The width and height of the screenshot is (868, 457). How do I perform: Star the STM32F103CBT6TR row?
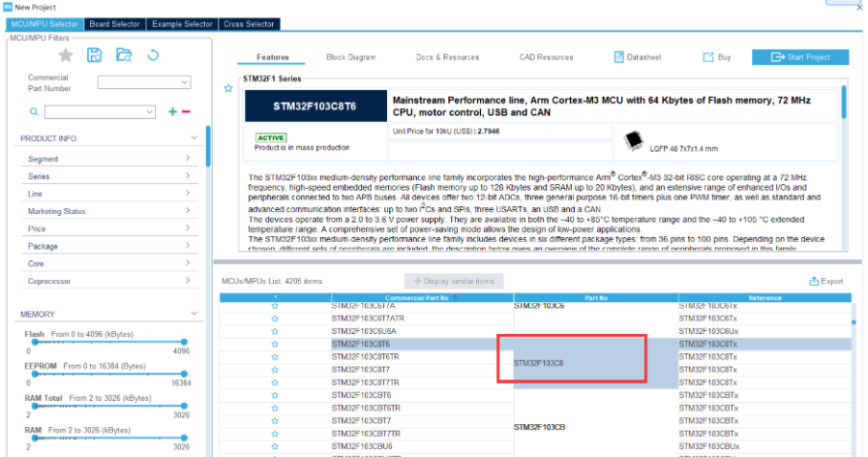(x=275, y=409)
